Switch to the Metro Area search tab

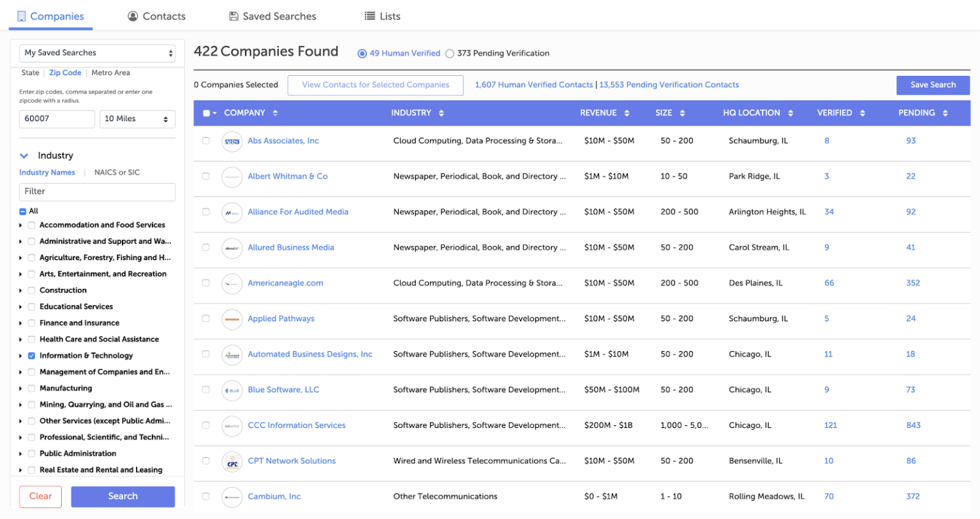click(110, 72)
